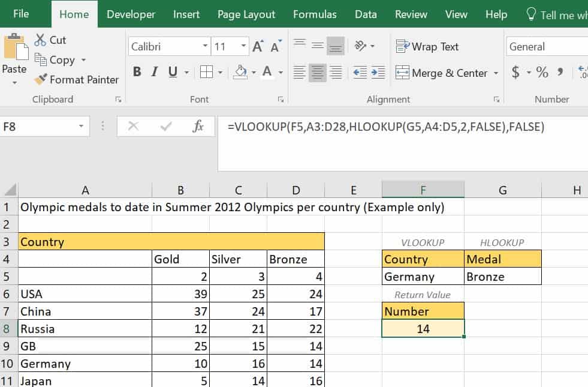Align text right
Image resolution: width=588 pixels, height=387 pixels.
coord(336,72)
